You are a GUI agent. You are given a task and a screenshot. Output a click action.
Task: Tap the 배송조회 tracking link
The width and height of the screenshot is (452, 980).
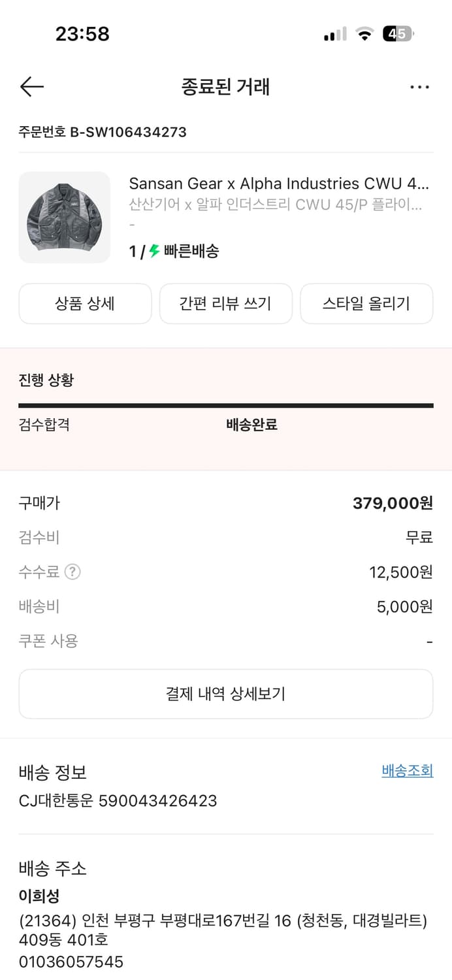(407, 771)
